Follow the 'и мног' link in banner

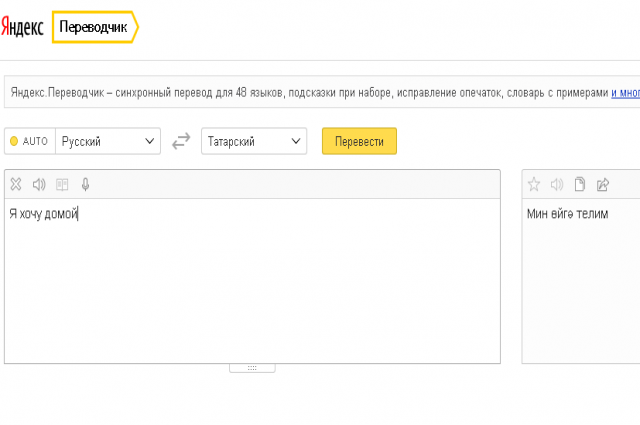(625, 93)
